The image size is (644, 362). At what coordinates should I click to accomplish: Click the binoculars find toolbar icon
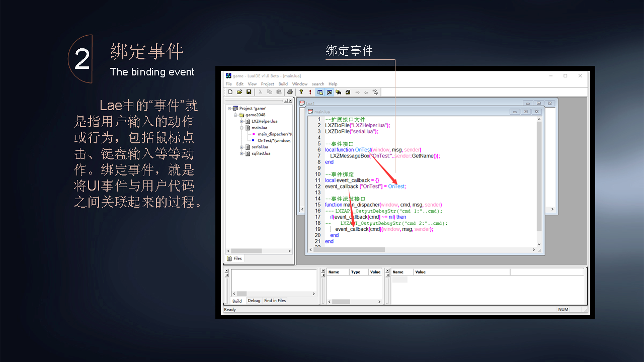[x=338, y=92]
